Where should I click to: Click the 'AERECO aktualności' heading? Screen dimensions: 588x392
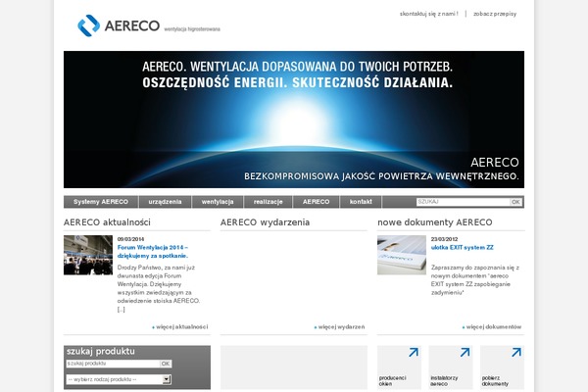click(107, 222)
